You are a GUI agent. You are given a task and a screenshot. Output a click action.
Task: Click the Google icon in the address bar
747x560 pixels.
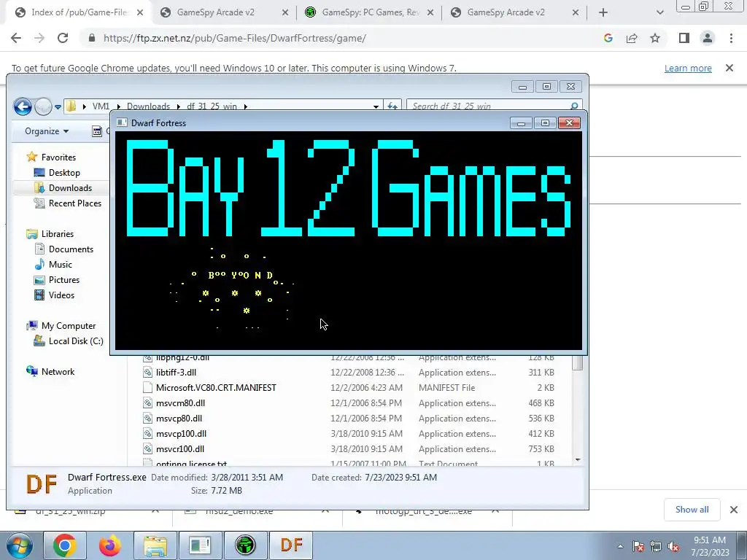tap(608, 38)
